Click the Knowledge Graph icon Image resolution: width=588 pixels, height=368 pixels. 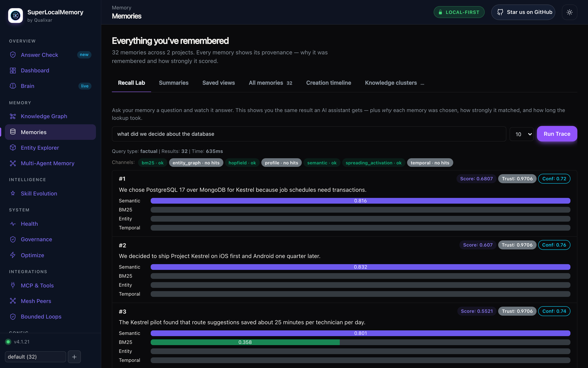13,116
